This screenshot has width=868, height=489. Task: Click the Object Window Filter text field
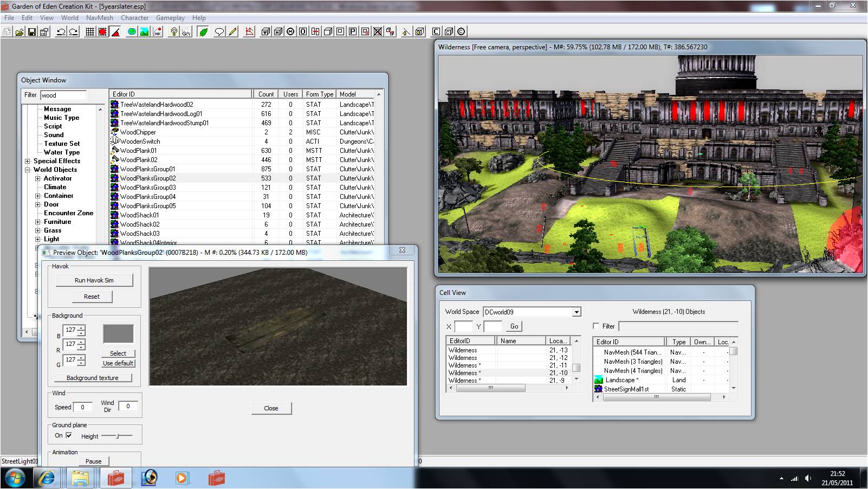[x=63, y=95]
